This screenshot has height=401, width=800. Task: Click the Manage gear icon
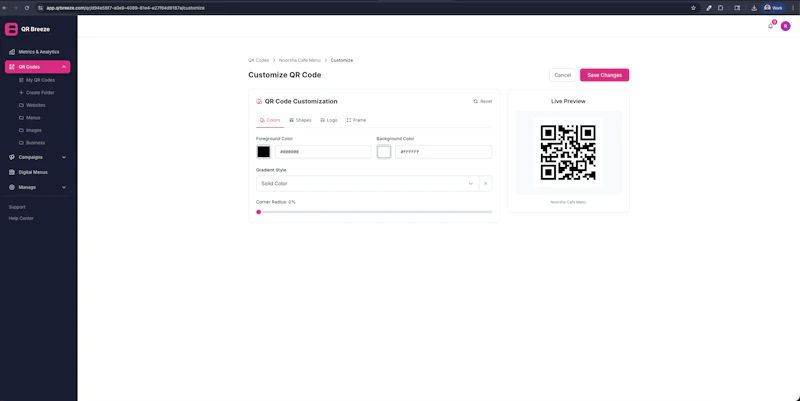tap(12, 187)
